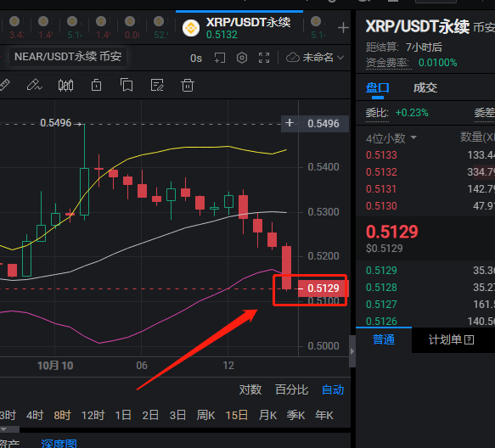Screen dimensions: 495x448
Task: Select the 3日 timeframe
Action: pyautogui.click(x=177, y=416)
